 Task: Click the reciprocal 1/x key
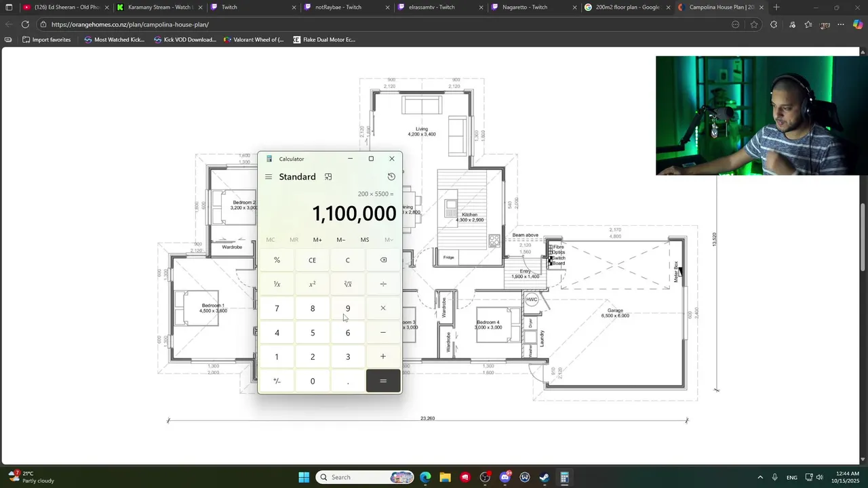coord(277,284)
